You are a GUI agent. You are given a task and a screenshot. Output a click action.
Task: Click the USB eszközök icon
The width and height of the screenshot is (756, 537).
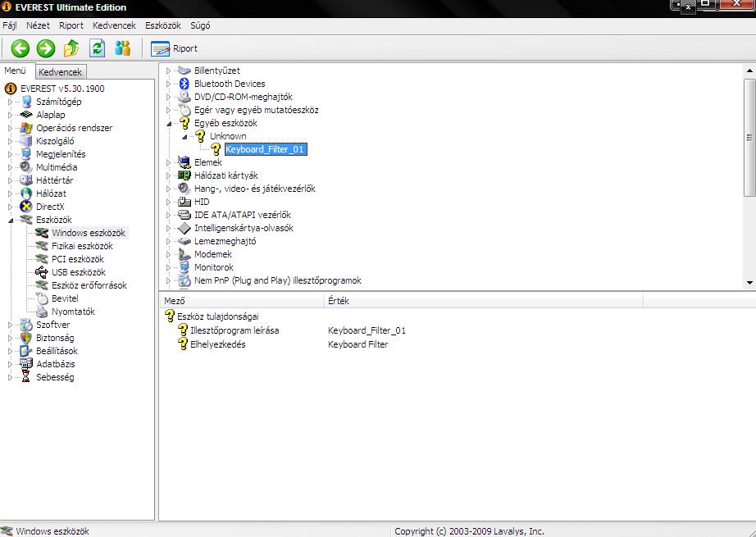[42, 272]
